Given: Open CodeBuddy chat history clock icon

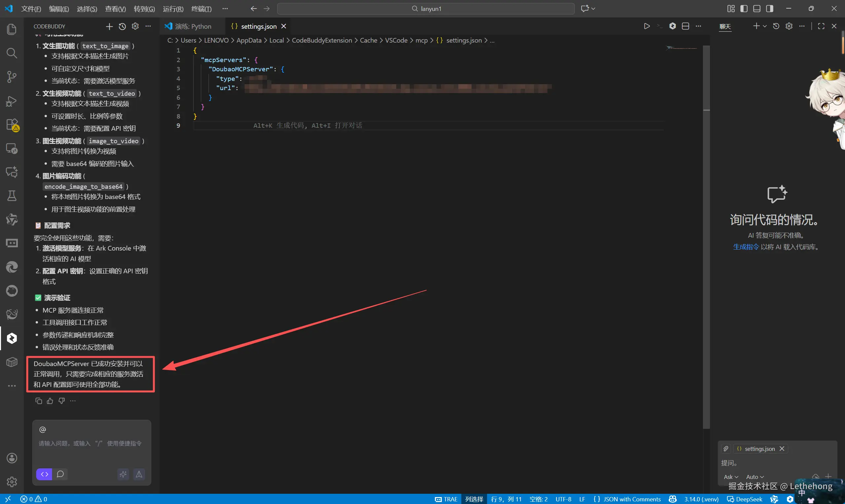Looking at the screenshot, I should [122, 26].
